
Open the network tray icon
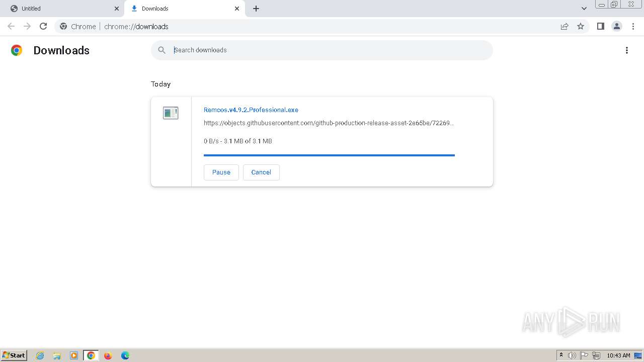coord(596,355)
